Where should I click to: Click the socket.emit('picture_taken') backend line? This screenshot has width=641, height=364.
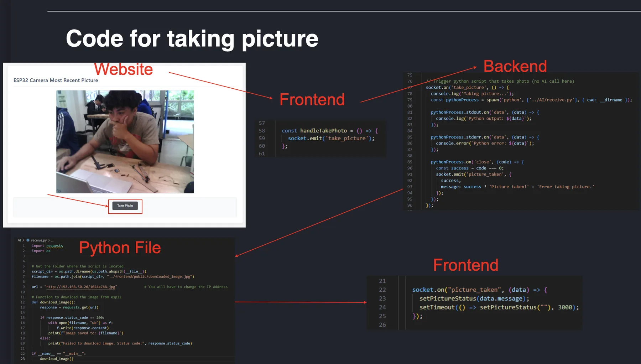coord(474,174)
